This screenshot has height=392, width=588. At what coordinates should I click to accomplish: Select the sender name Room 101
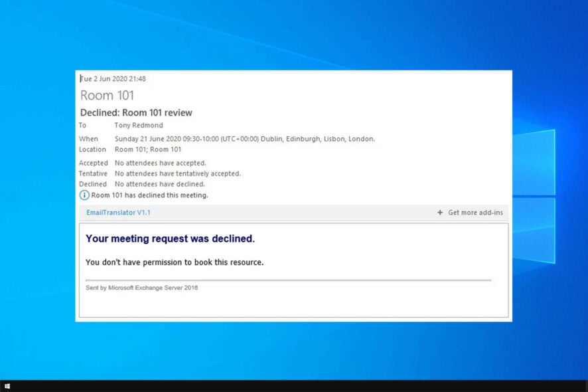pyautogui.click(x=107, y=96)
